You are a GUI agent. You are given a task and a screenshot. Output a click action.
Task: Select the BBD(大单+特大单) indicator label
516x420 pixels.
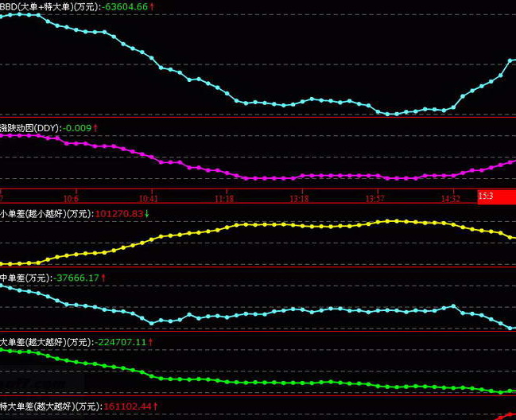tap(50, 6)
